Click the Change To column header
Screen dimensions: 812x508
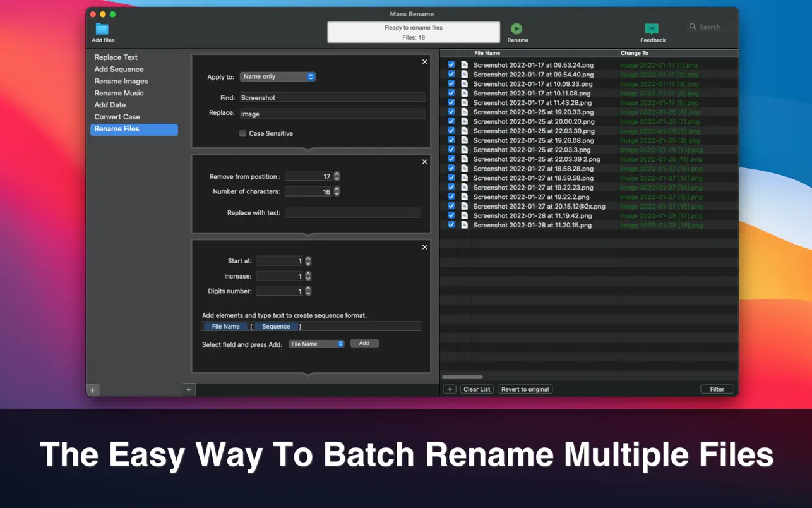(678, 53)
